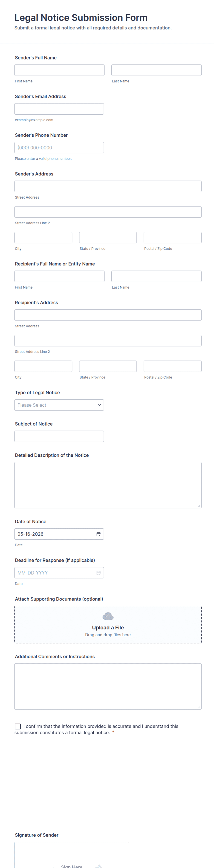The width and height of the screenshot is (214, 868).
Task: Click recipient's State / Province field
Action: 108,366
